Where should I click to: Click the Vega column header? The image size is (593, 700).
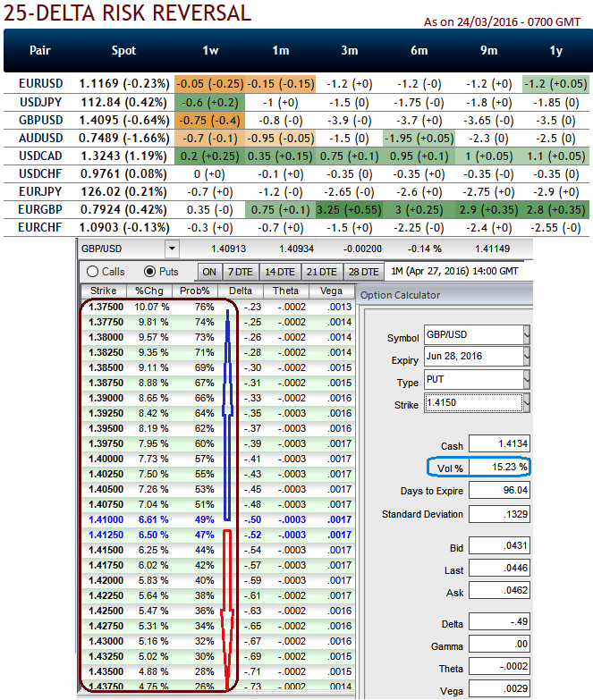pyautogui.click(x=332, y=291)
